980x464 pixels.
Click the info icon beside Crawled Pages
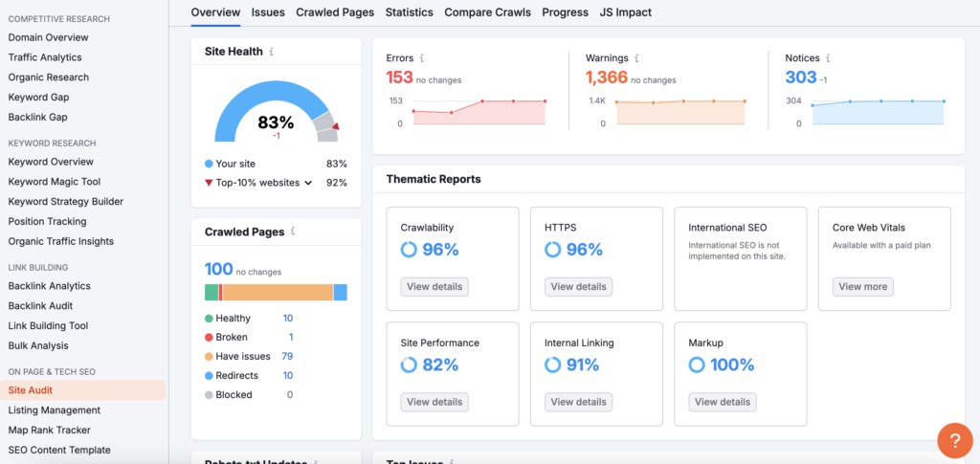[x=293, y=232]
